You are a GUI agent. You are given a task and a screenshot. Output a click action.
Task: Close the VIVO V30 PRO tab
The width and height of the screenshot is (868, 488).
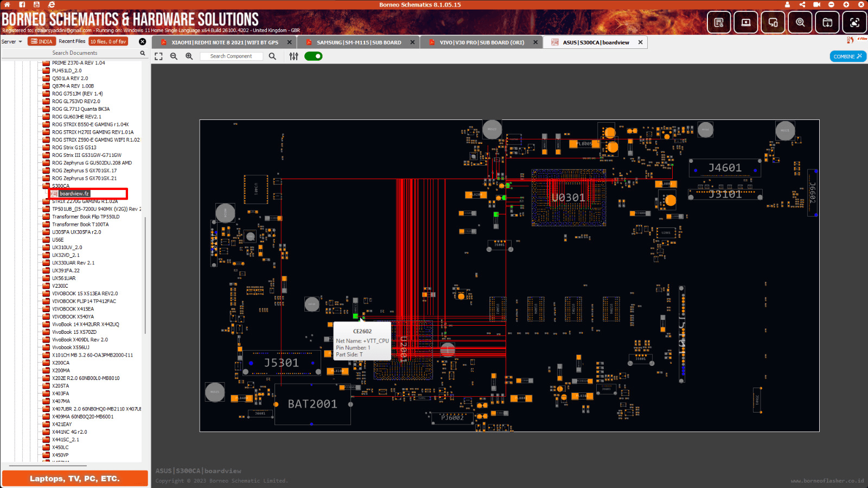tap(535, 42)
